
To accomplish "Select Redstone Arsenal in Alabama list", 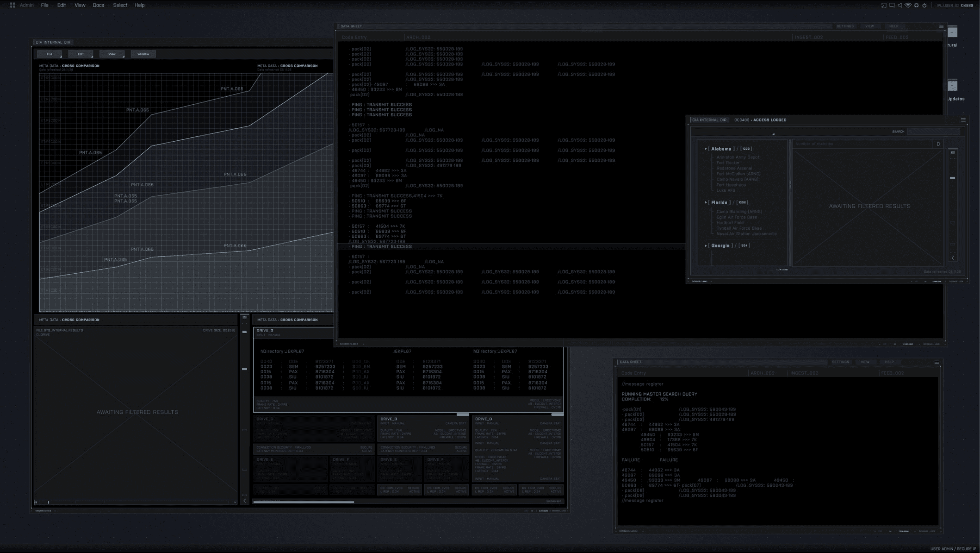I will (x=734, y=168).
